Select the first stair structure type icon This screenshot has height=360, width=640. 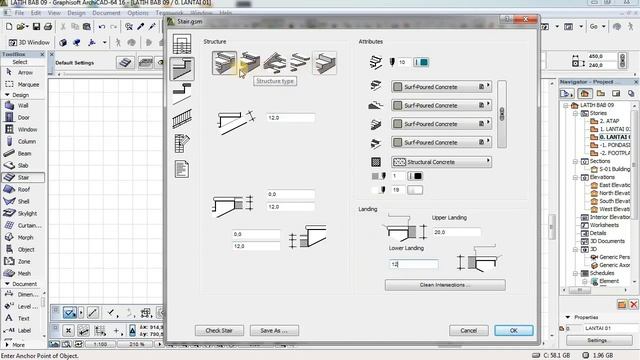tap(224, 63)
